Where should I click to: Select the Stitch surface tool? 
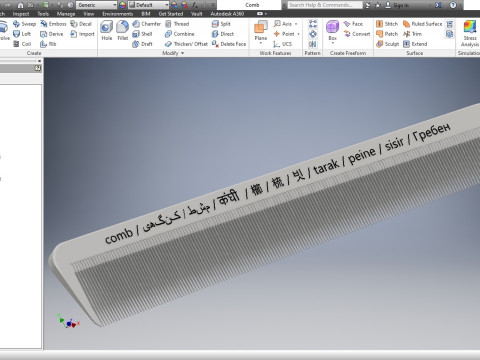click(x=387, y=24)
